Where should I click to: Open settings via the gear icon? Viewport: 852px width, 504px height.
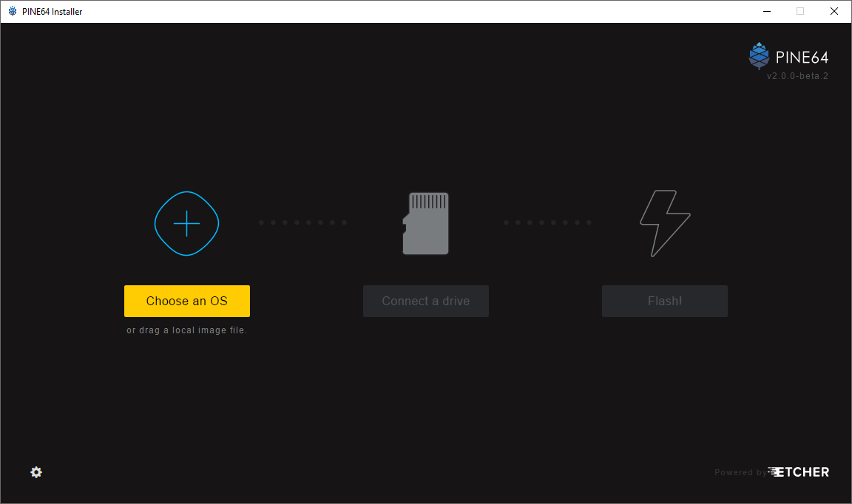(36, 472)
